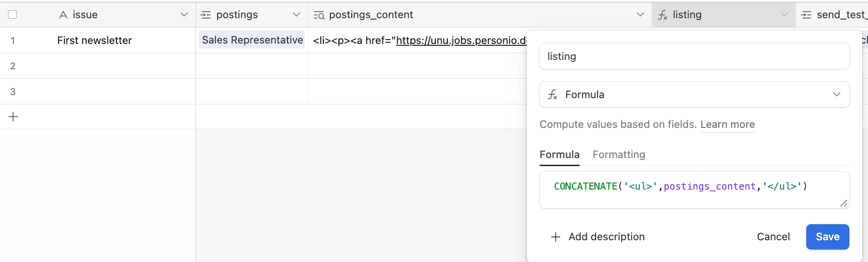Click the icon beside send_test column
This screenshot has width=868, height=262.
[806, 15]
